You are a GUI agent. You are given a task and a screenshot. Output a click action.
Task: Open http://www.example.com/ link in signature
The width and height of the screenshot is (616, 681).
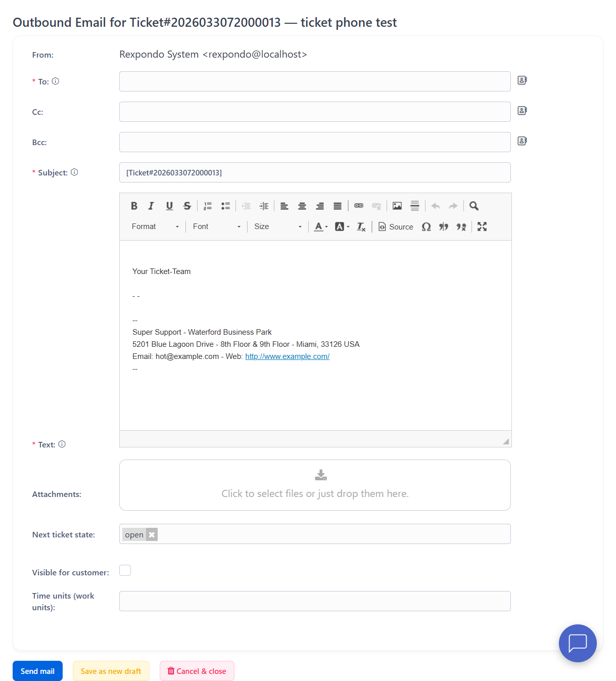(x=287, y=356)
